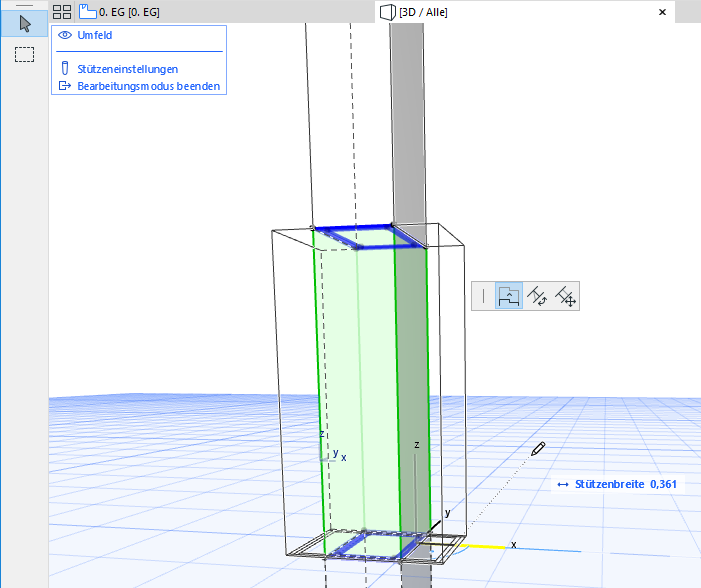
Task: Activate the Marquee selection tool
Action: (x=25, y=55)
